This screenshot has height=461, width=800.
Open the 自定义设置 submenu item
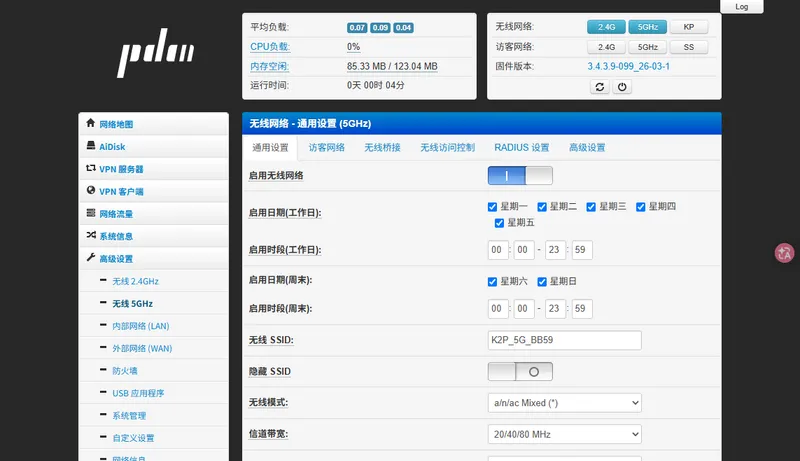(x=133, y=438)
